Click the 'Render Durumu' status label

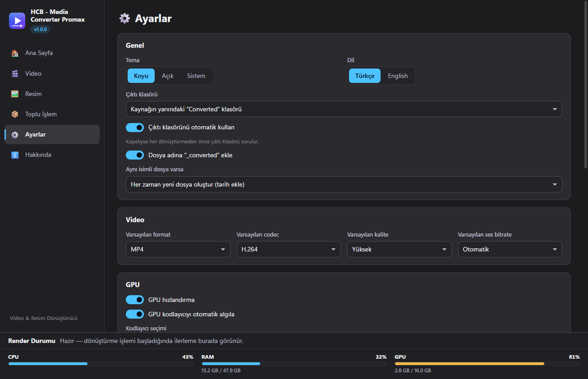tap(32, 341)
